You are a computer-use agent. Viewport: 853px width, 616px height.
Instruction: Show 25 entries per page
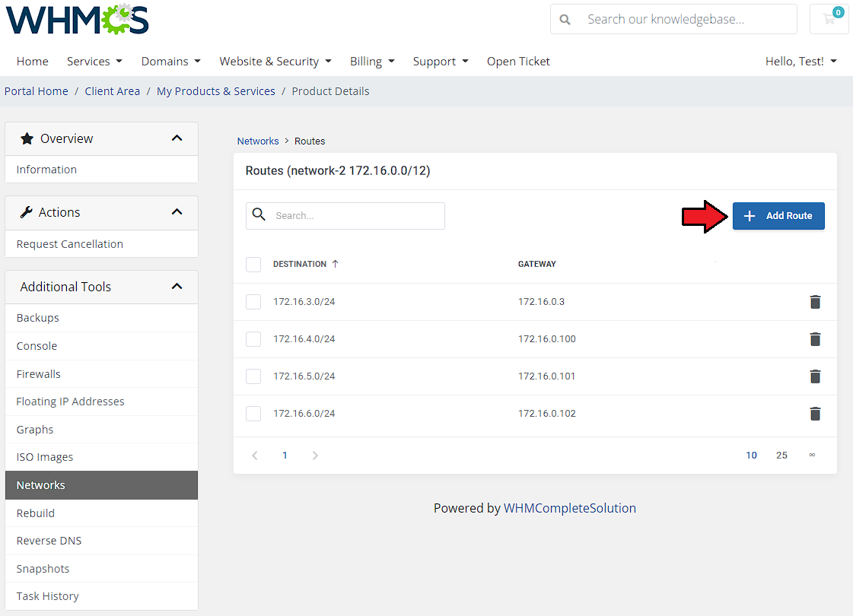781,455
